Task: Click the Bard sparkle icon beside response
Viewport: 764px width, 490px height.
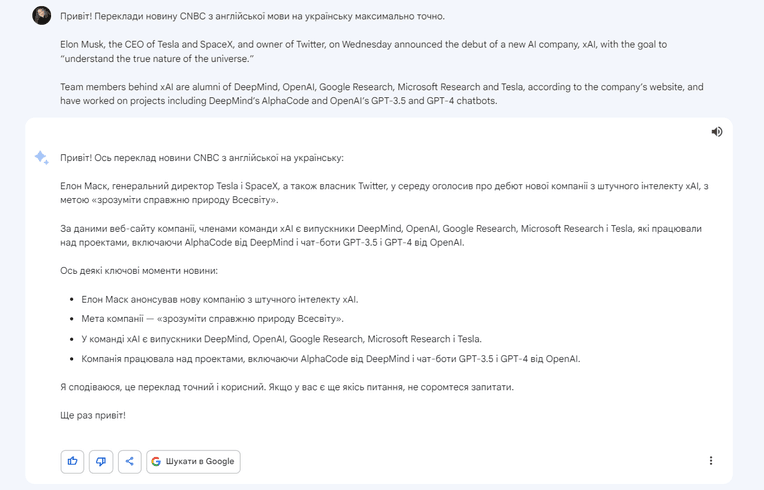Action: [41, 157]
